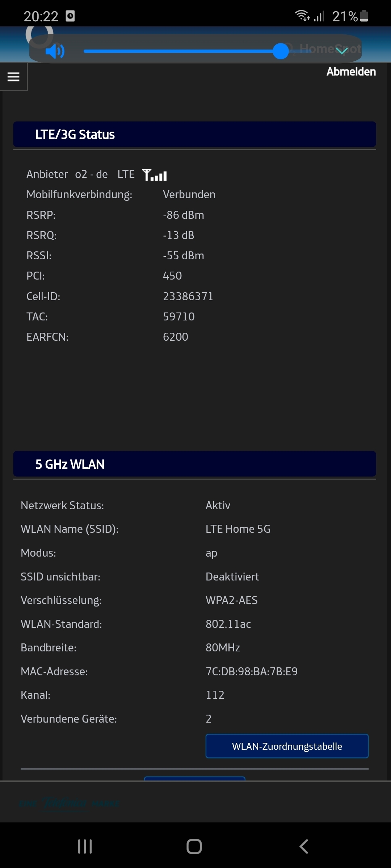This screenshot has height=868, width=391.
Task: Click the circular logo at top left
Action: pos(39,35)
